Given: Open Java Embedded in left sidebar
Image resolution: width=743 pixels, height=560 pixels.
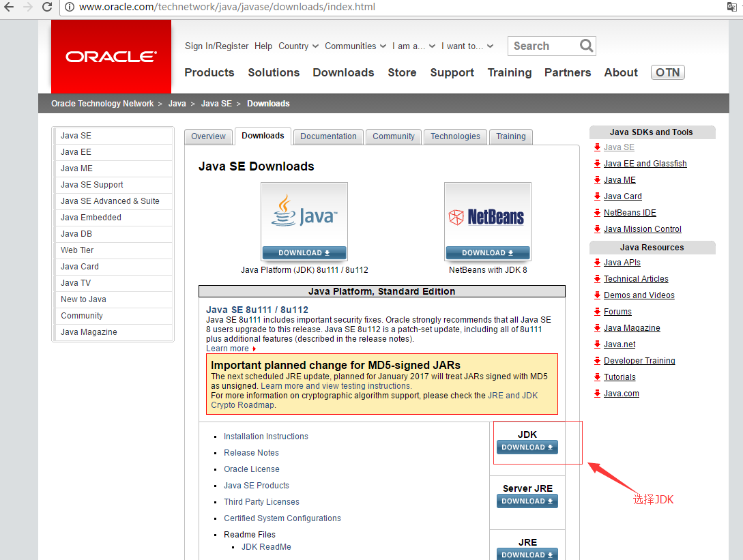Looking at the screenshot, I should (x=113, y=218).
